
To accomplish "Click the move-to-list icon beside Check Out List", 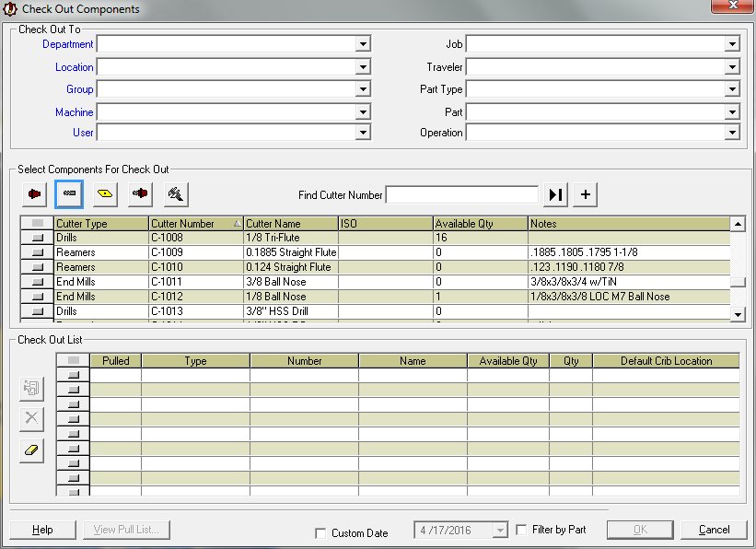I will click(32, 389).
